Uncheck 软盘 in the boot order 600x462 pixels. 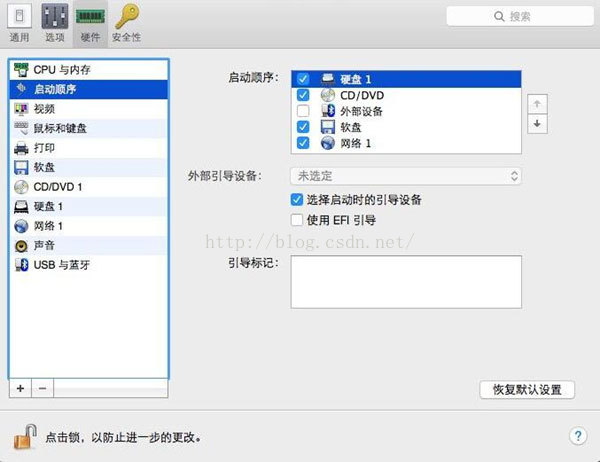(x=303, y=127)
